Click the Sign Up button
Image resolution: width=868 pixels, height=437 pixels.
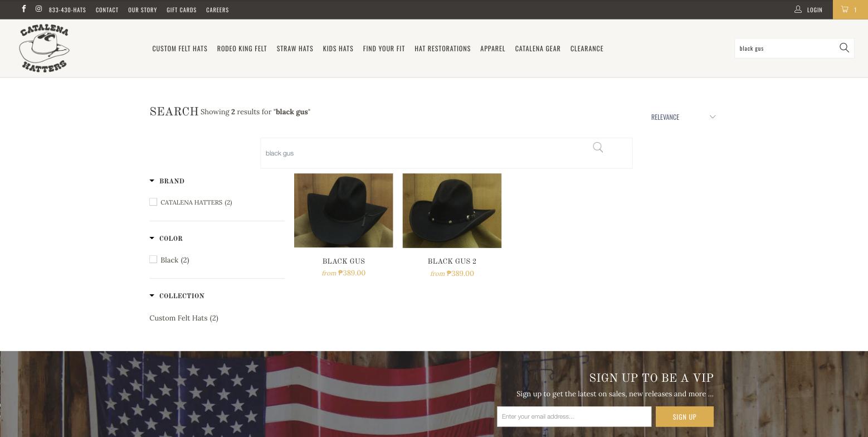pyautogui.click(x=685, y=416)
